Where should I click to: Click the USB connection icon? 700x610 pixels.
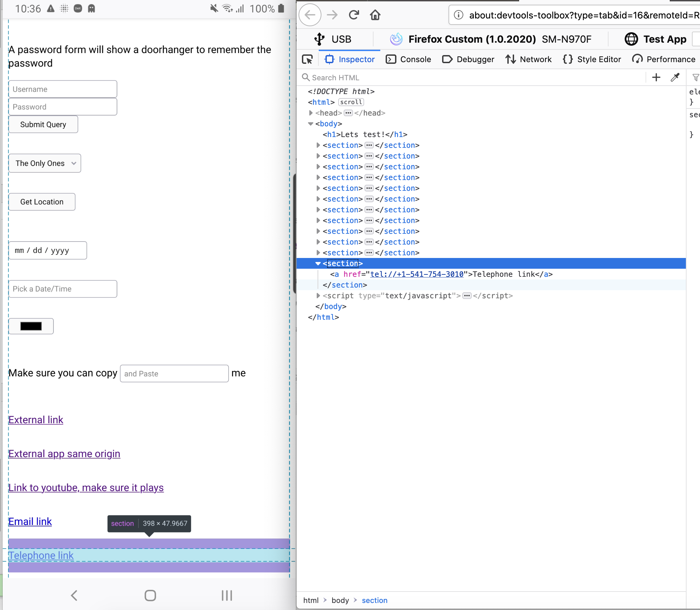[319, 39]
